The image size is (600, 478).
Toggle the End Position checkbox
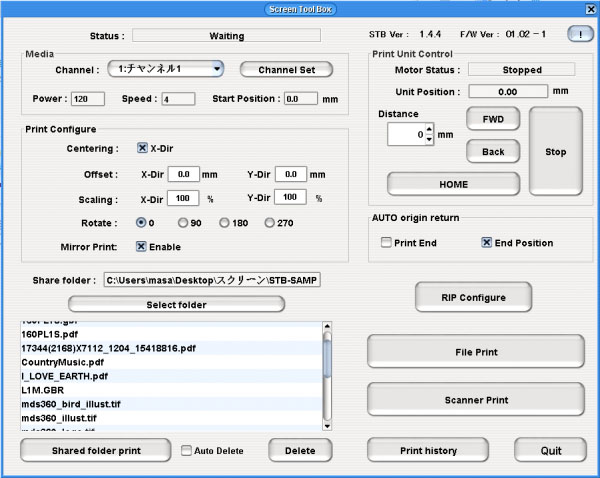pos(486,242)
